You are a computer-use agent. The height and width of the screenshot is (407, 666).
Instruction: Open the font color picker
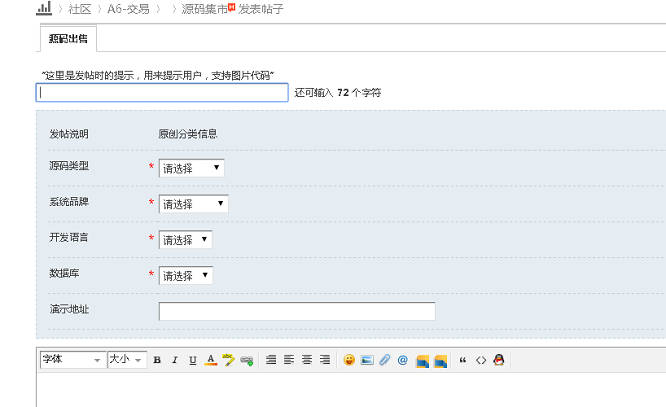pos(211,360)
